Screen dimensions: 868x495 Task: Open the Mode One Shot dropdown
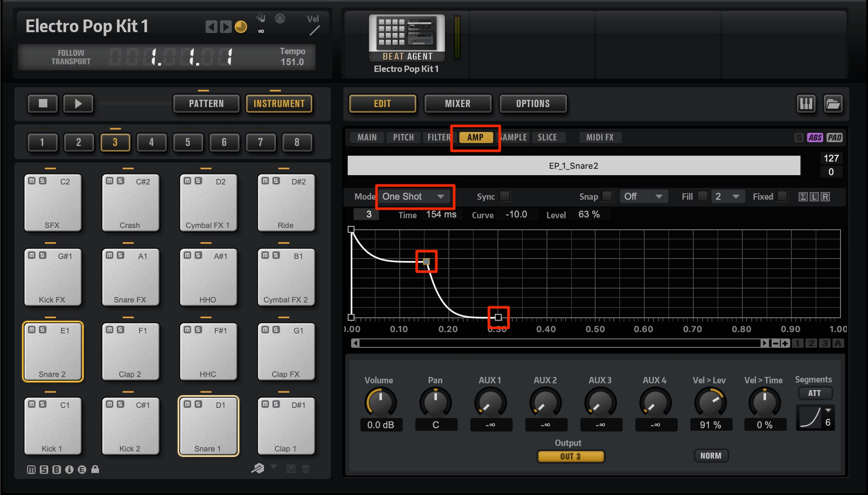[x=413, y=196]
